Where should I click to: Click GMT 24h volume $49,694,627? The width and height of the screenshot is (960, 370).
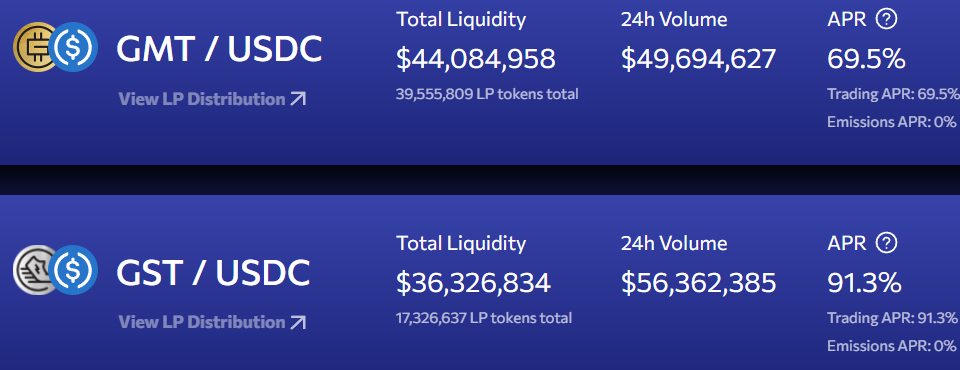click(x=699, y=59)
